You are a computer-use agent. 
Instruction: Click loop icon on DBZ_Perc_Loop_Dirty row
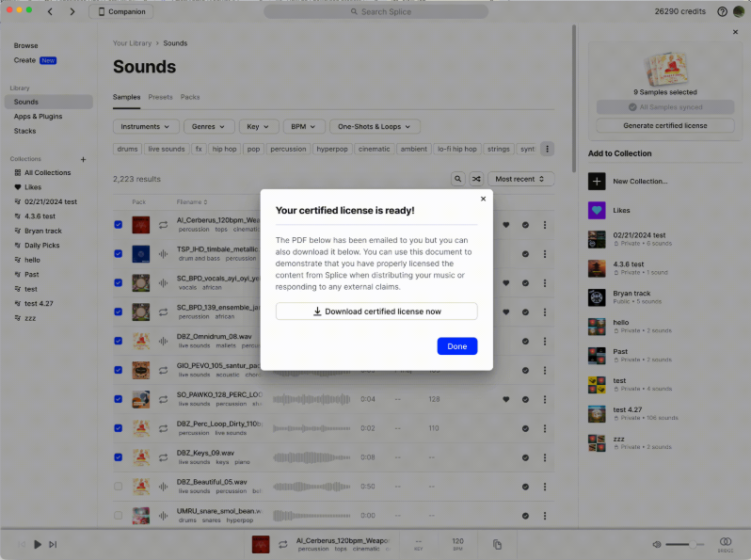point(164,428)
